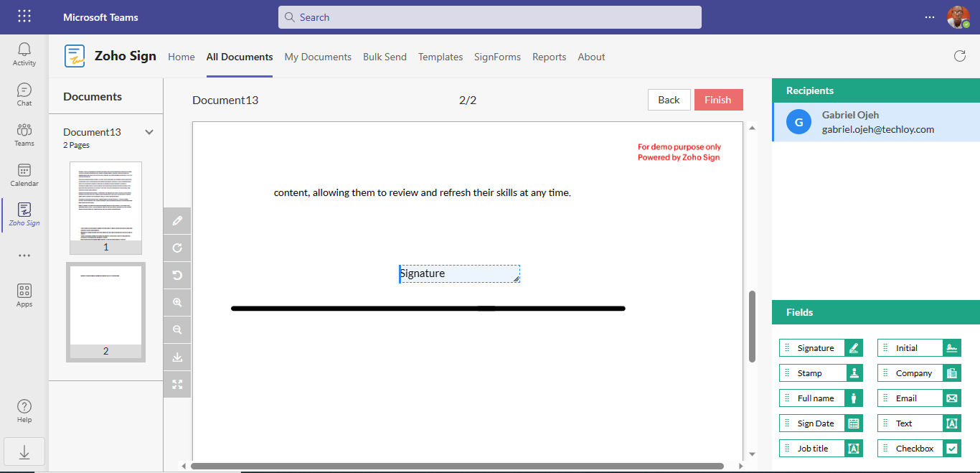Viewport: 980px width, 473px height.
Task: Select the Job title field
Action: (821, 449)
